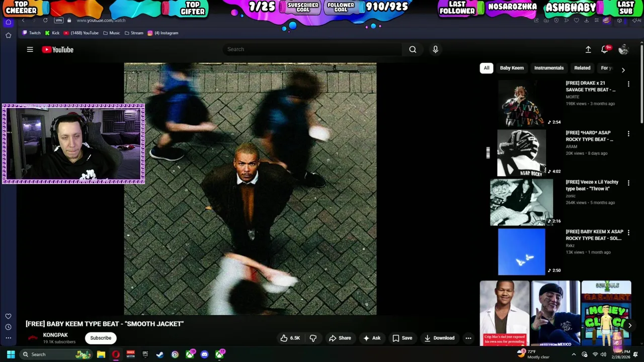Viewport: 644px width, 362px height.
Task: Open YouTube notifications bell
Action: pyautogui.click(x=605, y=49)
